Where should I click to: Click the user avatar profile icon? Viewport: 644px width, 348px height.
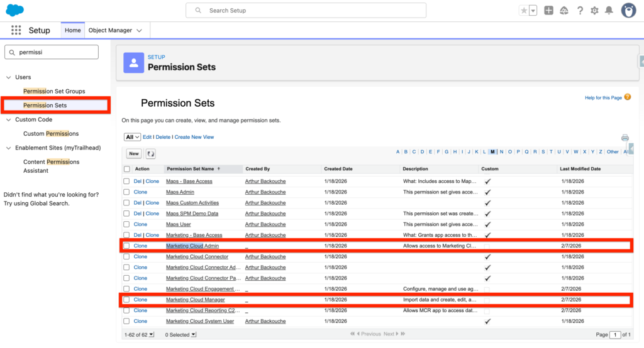pos(628,11)
